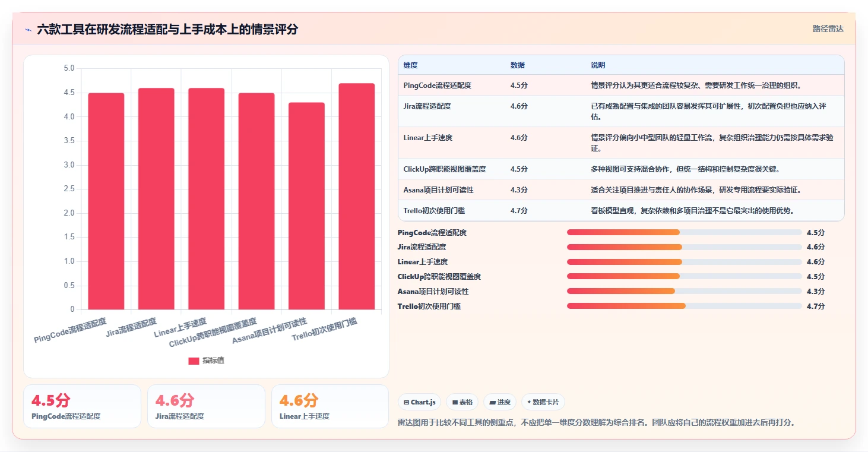Click the 4.7分 label beside Trello progress

[816, 306]
